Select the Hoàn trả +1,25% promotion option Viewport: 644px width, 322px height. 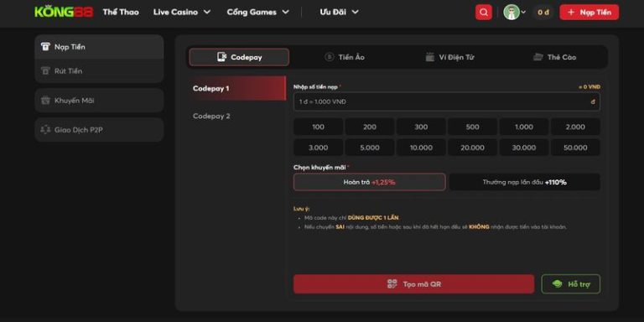click(x=369, y=182)
